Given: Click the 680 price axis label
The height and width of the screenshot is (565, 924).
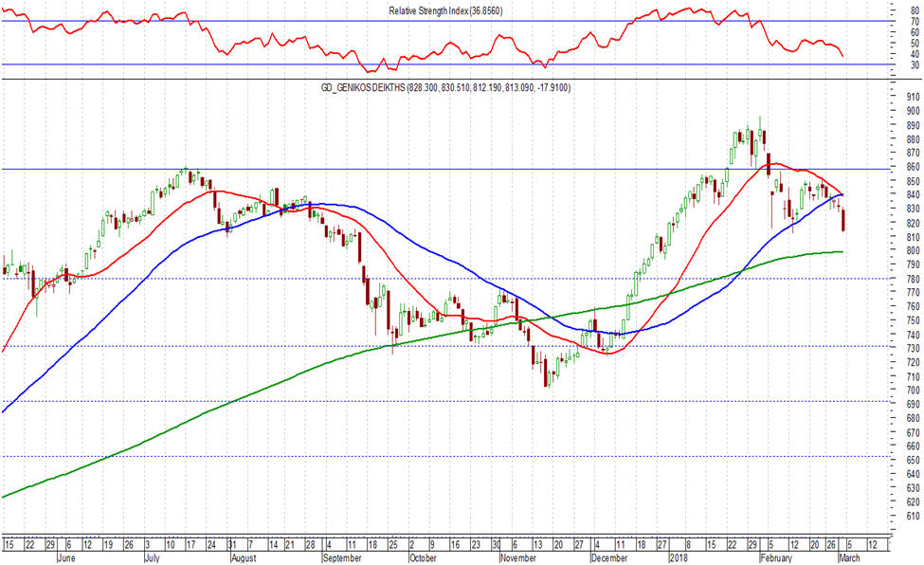Looking at the screenshot, I should click(913, 418).
